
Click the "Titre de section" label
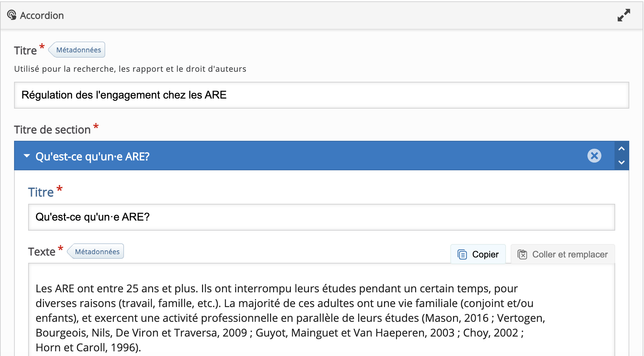(x=52, y=130)
